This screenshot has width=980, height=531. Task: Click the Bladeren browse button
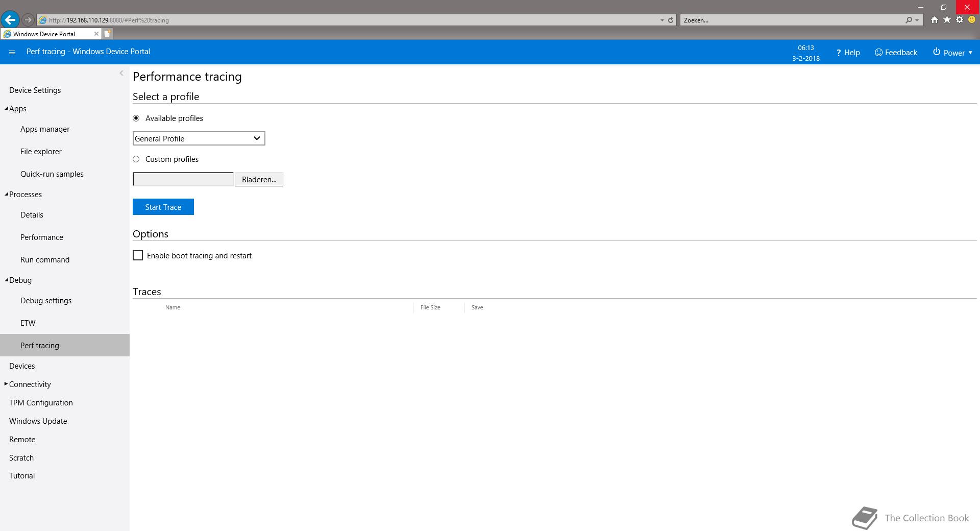(259, 179)
